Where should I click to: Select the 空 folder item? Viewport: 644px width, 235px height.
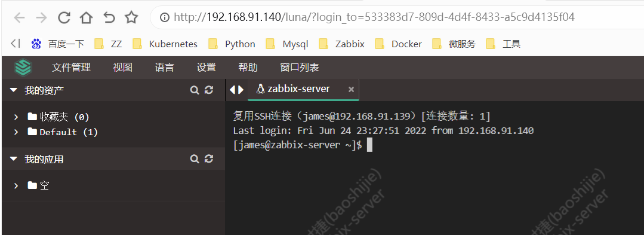click(x=38, y=185)
